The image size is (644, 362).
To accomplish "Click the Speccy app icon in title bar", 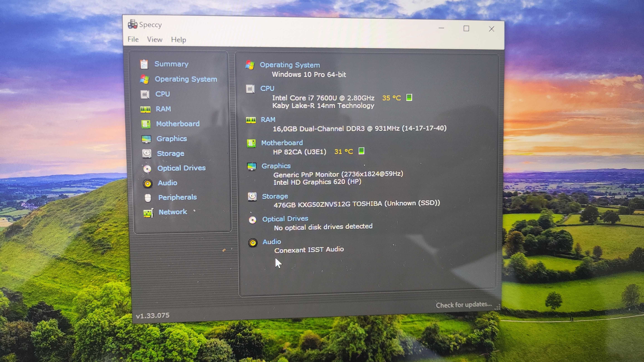I will [132, 24].
